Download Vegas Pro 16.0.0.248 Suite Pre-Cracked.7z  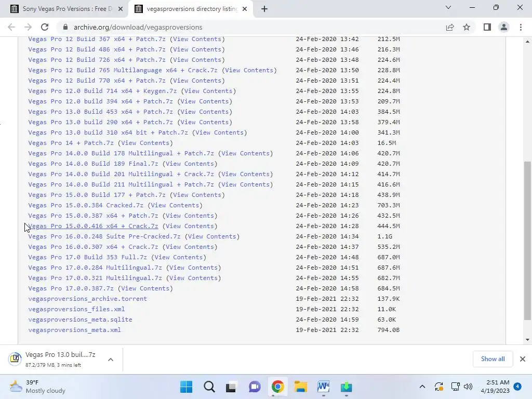104,236
